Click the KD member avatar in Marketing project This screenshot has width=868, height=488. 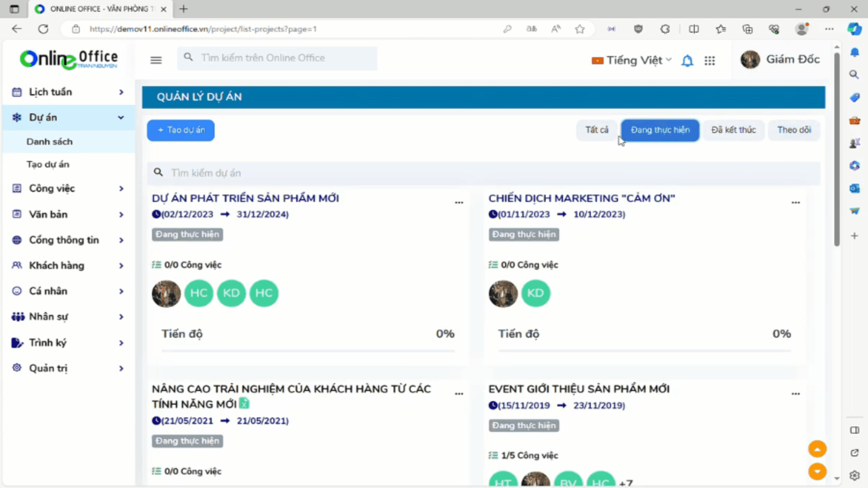(536, 293)
